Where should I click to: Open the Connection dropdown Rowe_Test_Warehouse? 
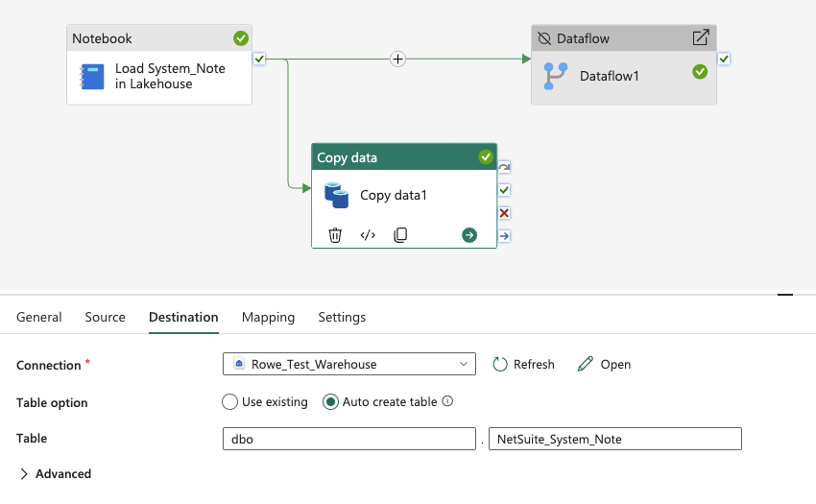[x=349, y=364]
